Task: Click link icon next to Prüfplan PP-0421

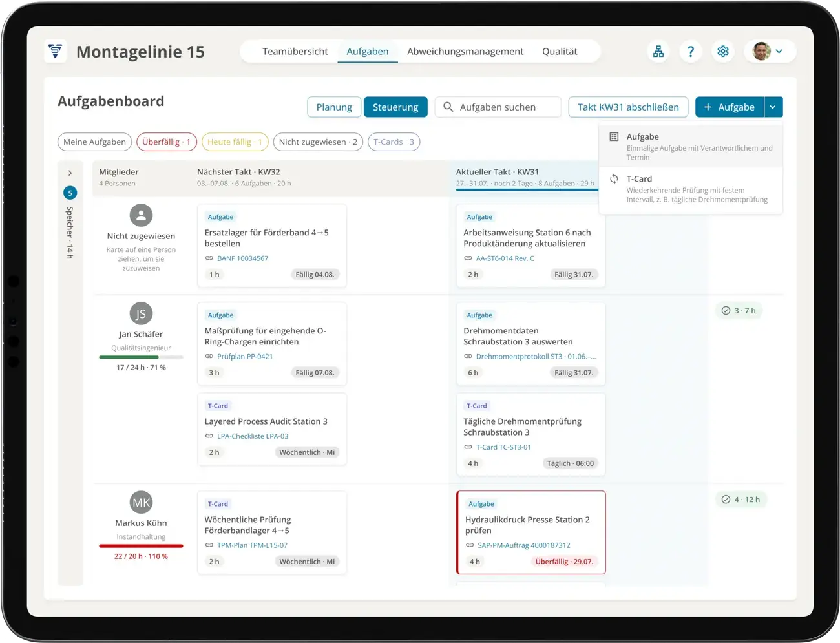Action: (209, 356)
